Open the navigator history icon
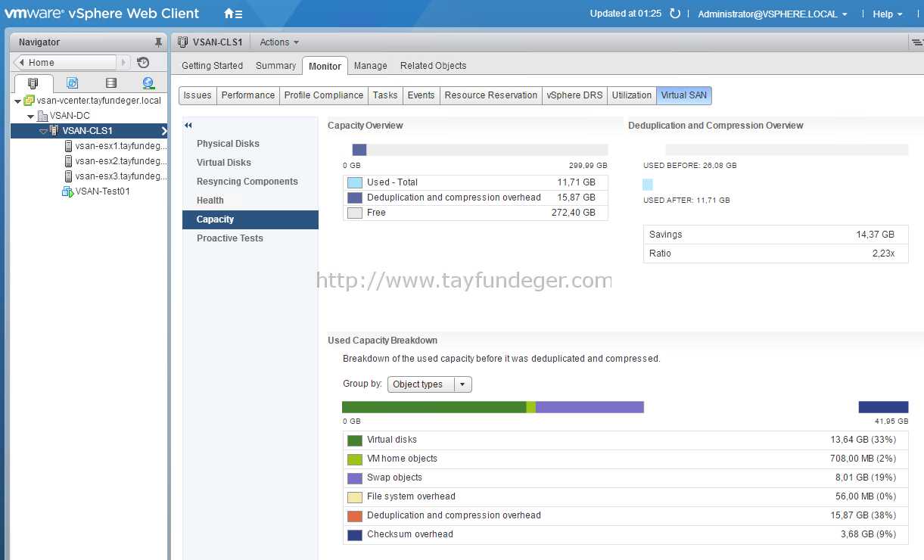This screenshot has width=924, height=560. pyautogui.click(x=143, y=63)
